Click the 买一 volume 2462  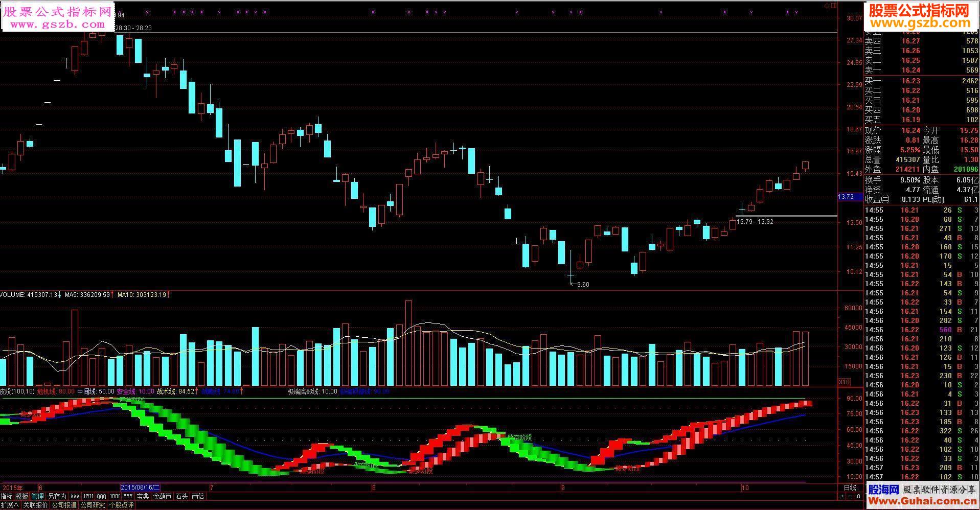click(970, 81)
